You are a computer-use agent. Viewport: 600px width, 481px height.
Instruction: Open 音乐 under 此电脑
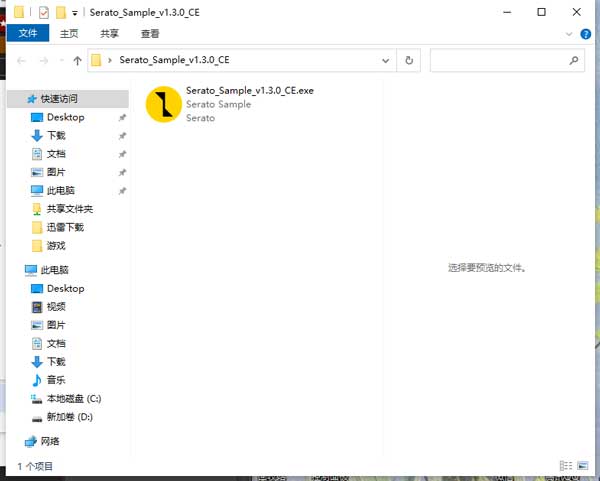(x=56, y=380)
